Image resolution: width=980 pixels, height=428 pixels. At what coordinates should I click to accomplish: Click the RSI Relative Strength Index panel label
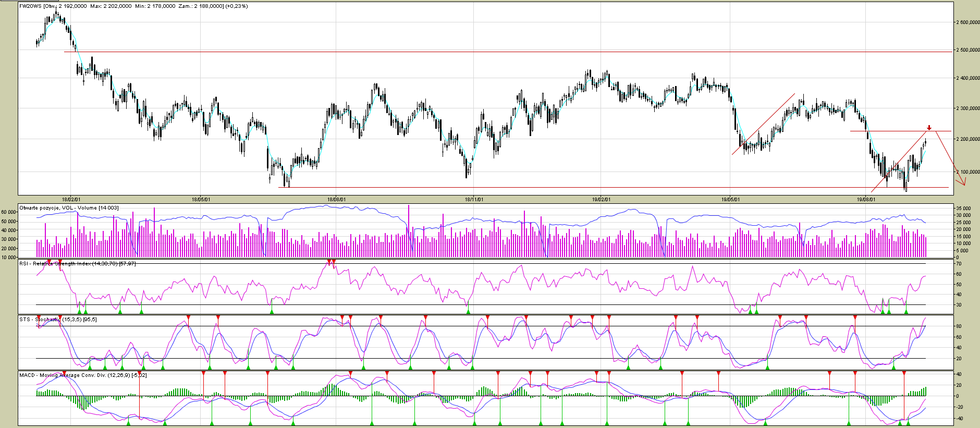click(78, 264)
